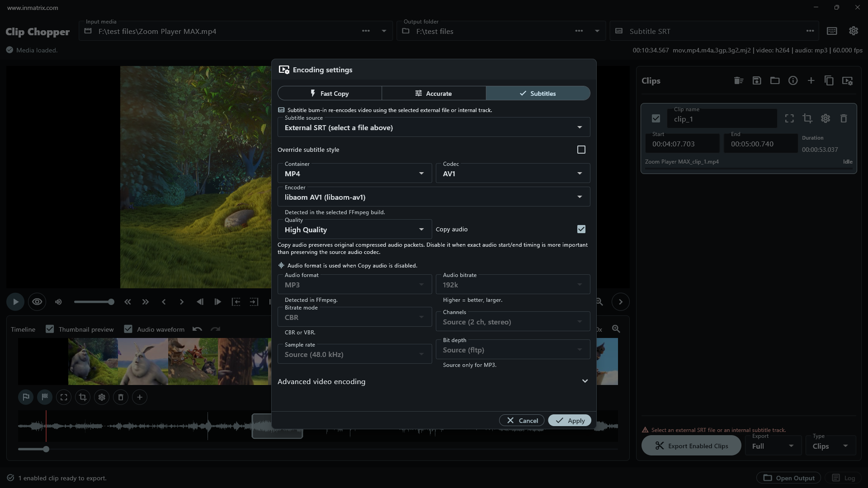Open the Codec dropdown showing AV1
The width and height of the screenshot is (868, 488).
coord(513,174)
